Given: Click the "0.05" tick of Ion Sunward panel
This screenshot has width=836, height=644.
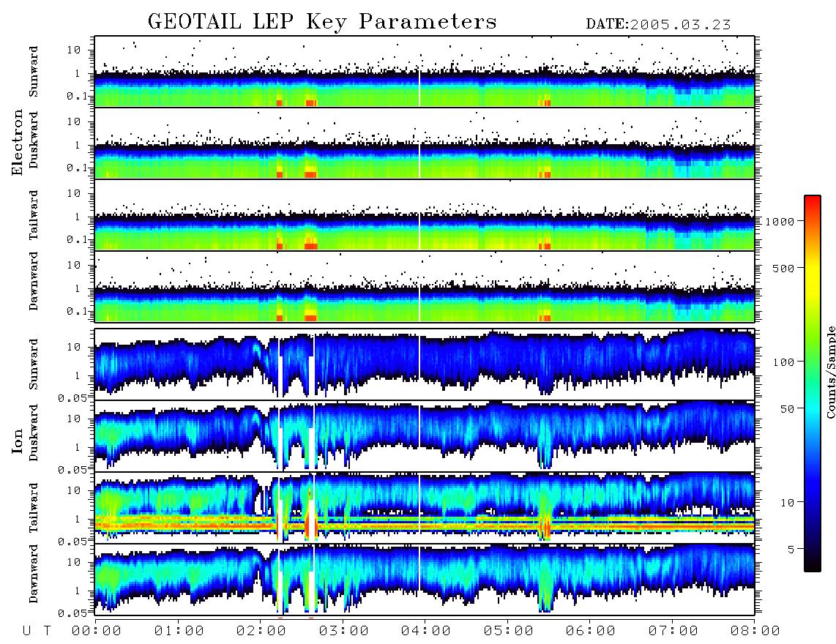Looking at the screenshot, I should [72, 397].
